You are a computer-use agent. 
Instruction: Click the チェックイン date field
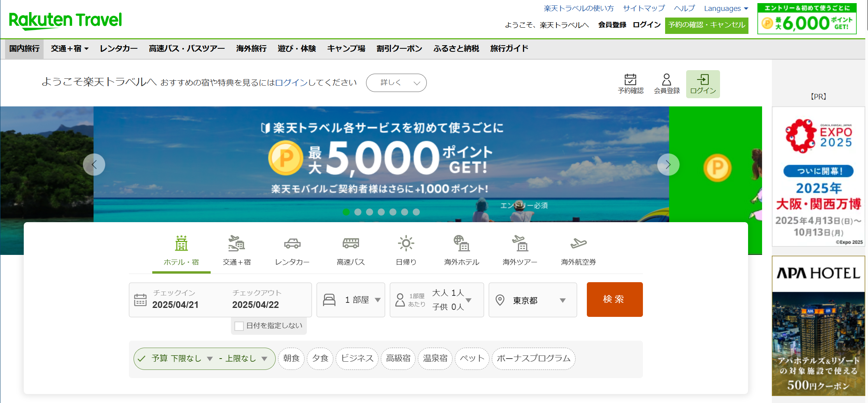click(x=175, y=300)
